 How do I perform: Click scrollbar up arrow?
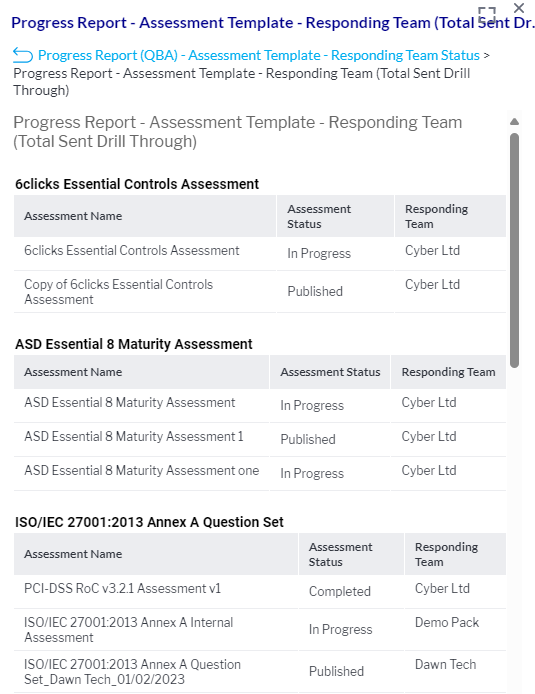pos(514,121)
